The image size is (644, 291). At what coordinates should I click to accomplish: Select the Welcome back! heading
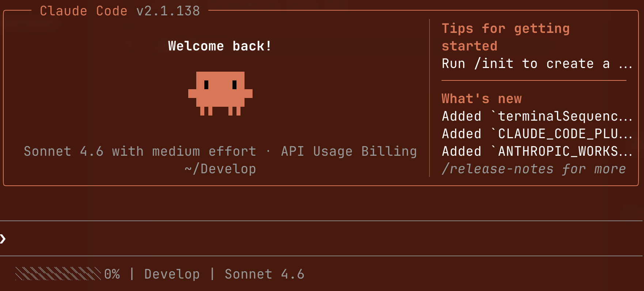pyautogui.click(x=220, y=46)
